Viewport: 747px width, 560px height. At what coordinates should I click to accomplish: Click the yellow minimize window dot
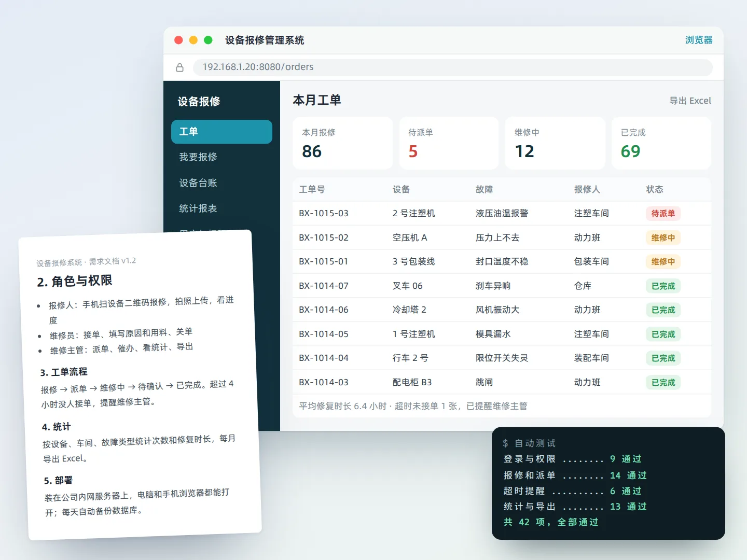193,40
